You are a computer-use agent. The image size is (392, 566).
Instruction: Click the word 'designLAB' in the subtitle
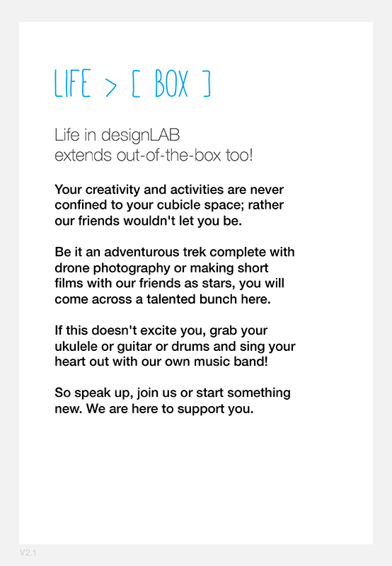(x=140, y=136)
